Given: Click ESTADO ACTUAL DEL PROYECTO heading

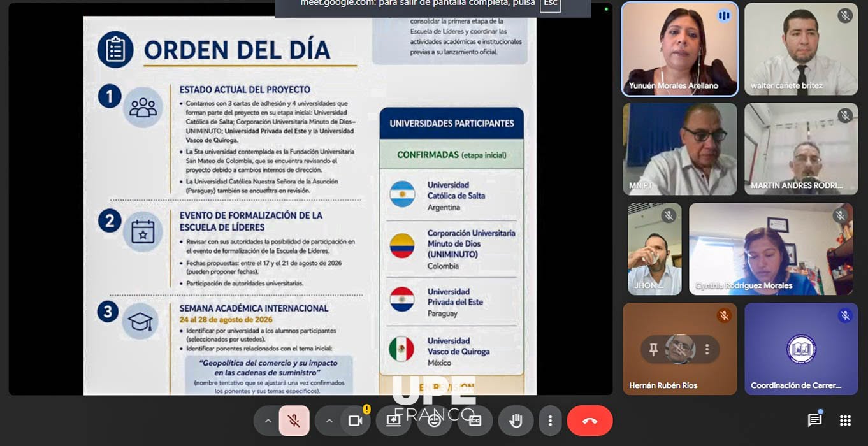Looking at the screenshot, I should coord(245,90).
